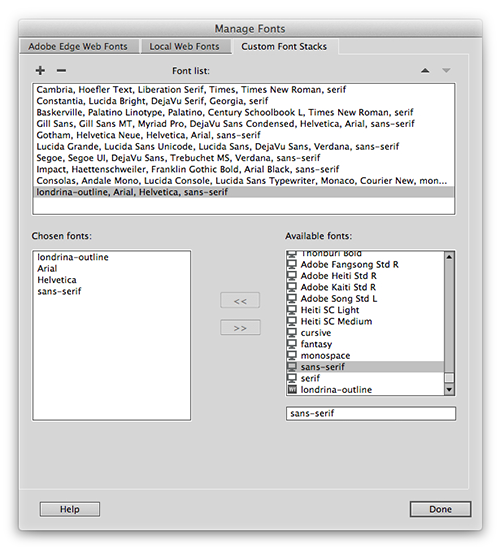Select the Baskerville, Palatino Linotype font stack

[x=244, y=112]
